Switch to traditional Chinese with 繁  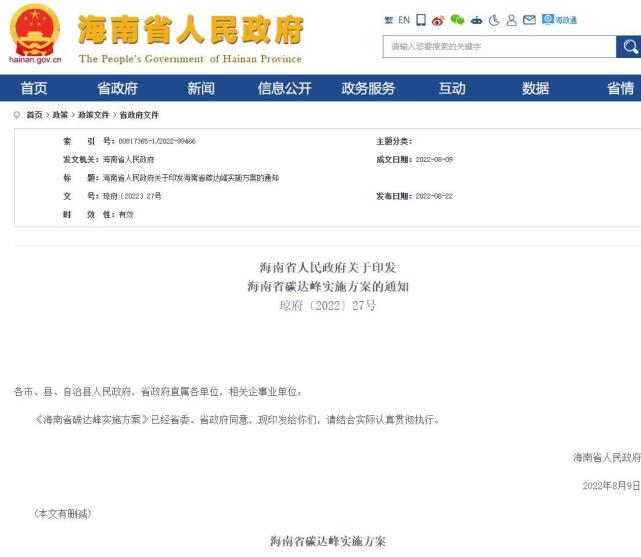pyautogui.click(x=388, y=20)
